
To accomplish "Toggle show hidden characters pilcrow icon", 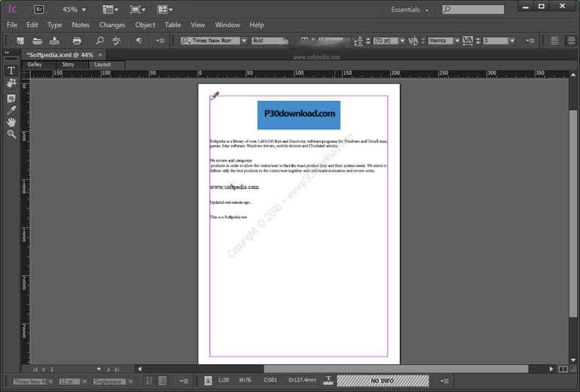I will (x=139, y=41).
